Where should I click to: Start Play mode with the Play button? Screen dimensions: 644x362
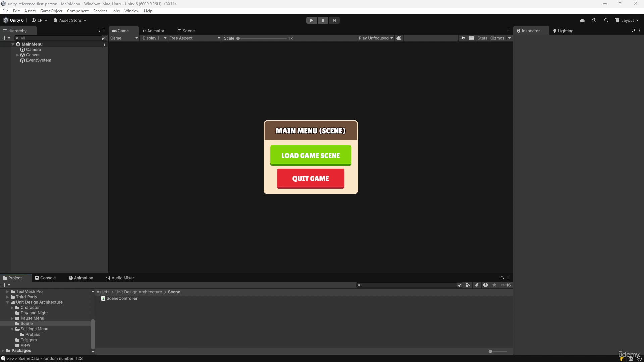click(x=311, y=20)
